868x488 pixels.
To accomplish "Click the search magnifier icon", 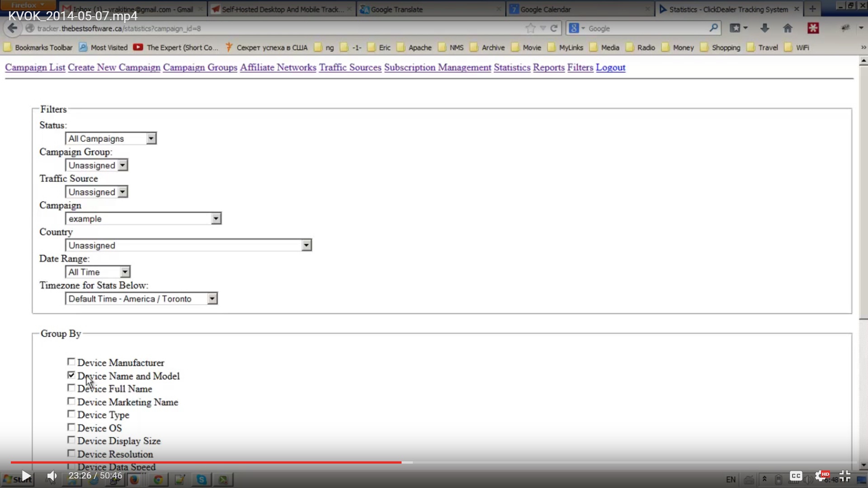I will click(x=713, y=28).
